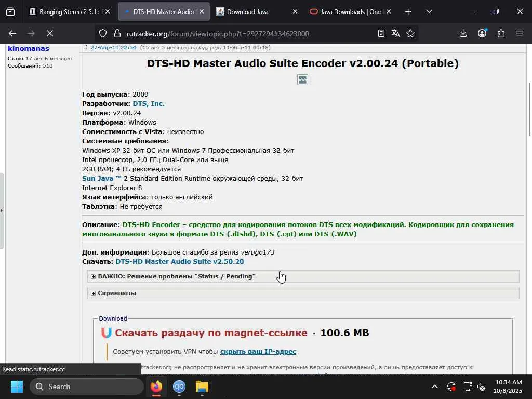532x399 pixels.
Task: Stop loading the page
Action: (x=49, y=33)
